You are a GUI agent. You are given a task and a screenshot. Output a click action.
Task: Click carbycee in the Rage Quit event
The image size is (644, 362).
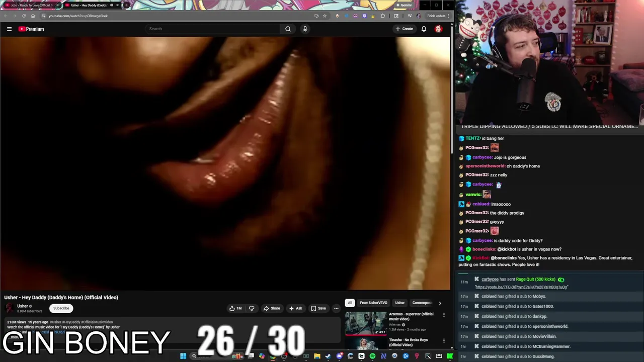pyautogui.click(x=490, y=279)
